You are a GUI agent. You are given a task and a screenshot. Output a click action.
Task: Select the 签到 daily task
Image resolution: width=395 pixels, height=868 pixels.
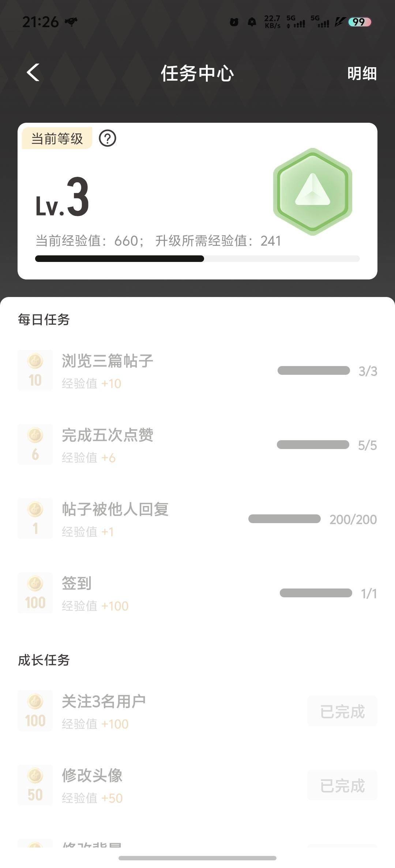coord(76,583)
